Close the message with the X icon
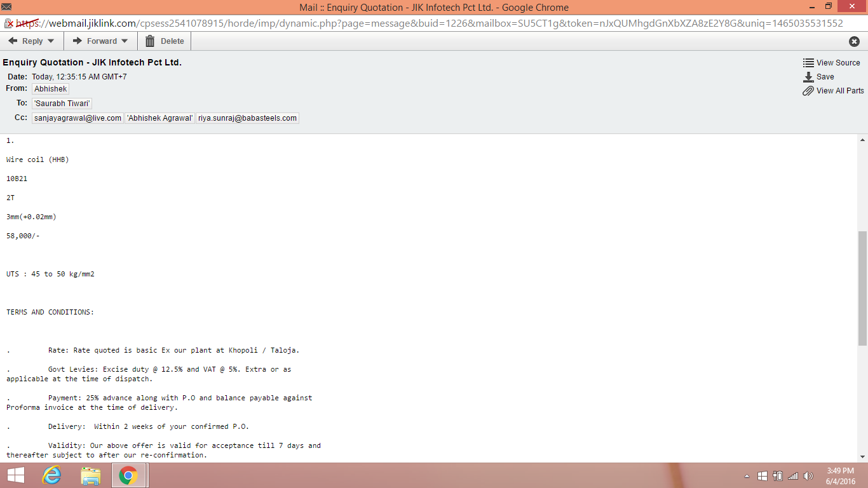 854,41
